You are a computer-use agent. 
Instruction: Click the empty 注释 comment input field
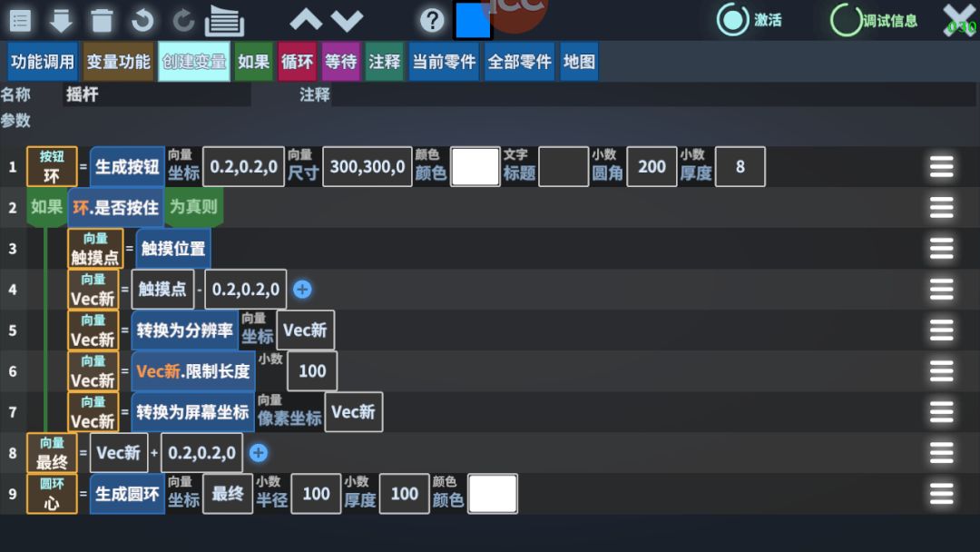click(653, 95)
